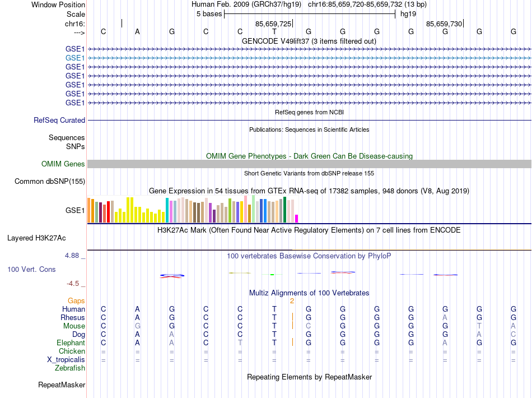This screenshot has height=398, width=532.
Task: Open the RepeatMasker track label
Action: [x=62, y=385]
